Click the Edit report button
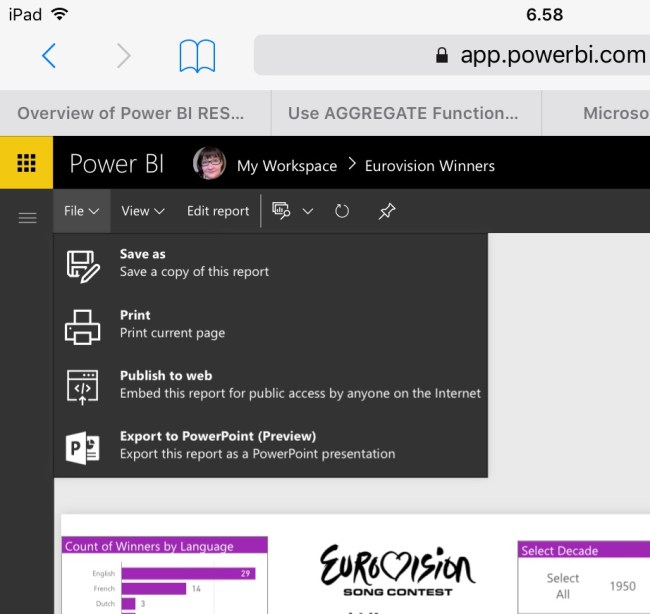The height and width of the screenshot is (614, 650). pos(218,211)
